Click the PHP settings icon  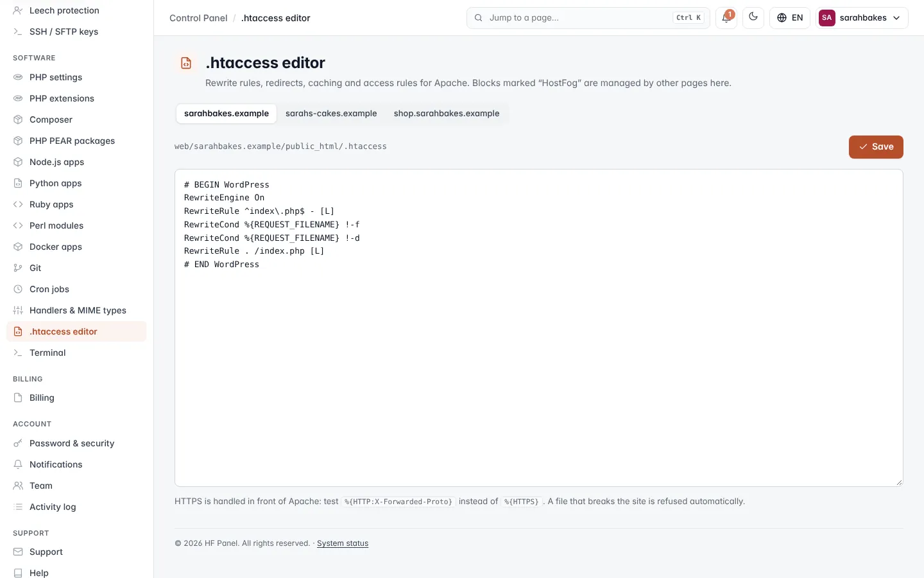[x=18, y=77]
